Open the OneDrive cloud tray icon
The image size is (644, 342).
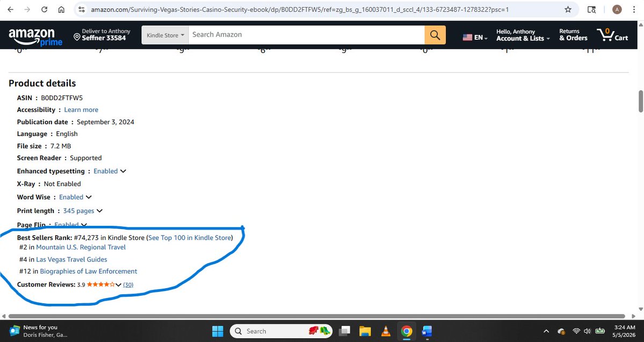[x=561, y=331]
